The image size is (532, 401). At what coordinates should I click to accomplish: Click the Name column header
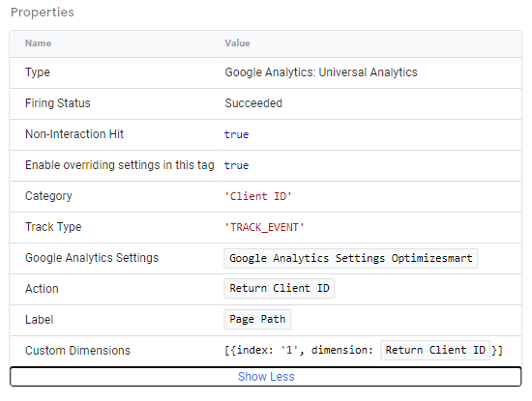click(38, 43)
